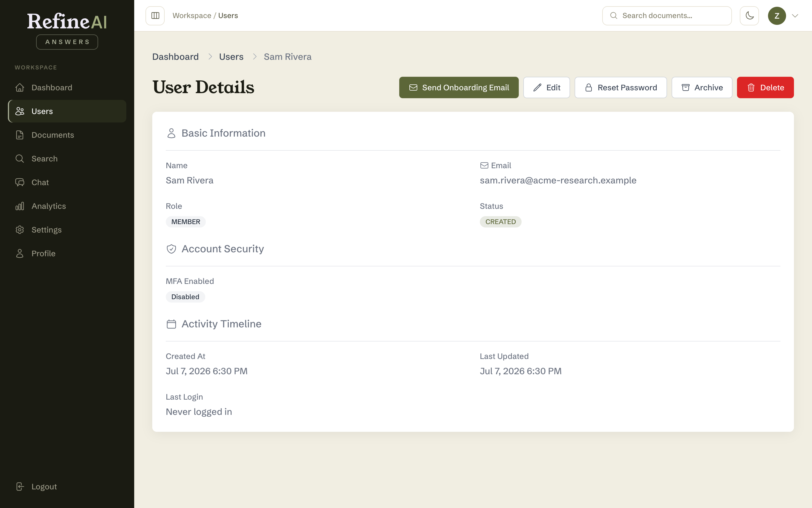Screen dimensions: 812x508
Task: Click the MEMBER role badge
Action: (x=186, y=222)
